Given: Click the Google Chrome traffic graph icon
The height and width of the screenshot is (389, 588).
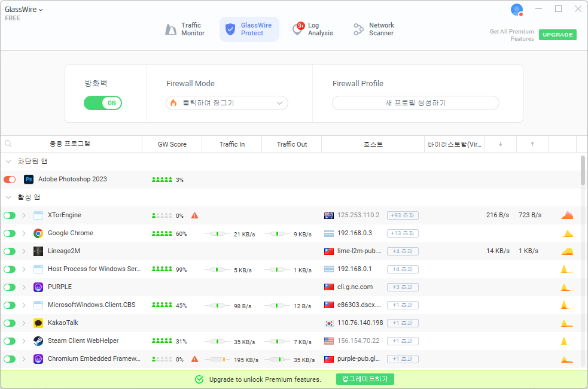Looking at the screenshot, I should [x=567, y=233].
